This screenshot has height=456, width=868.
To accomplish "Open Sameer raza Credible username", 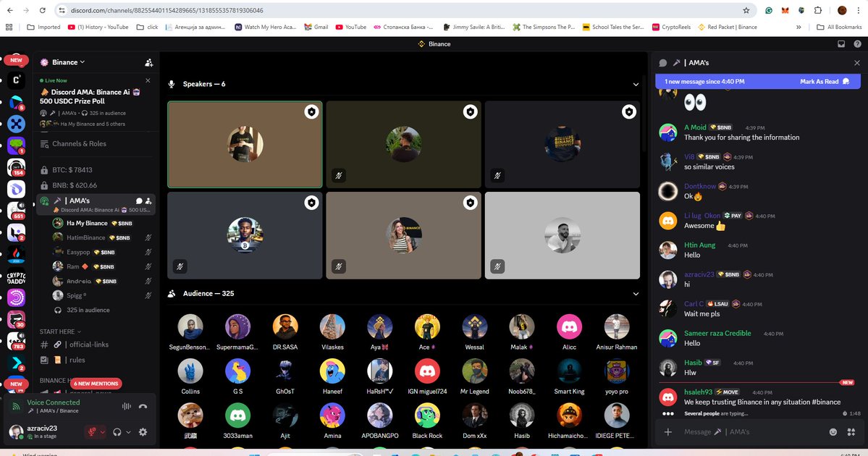I will click(717, 333).
